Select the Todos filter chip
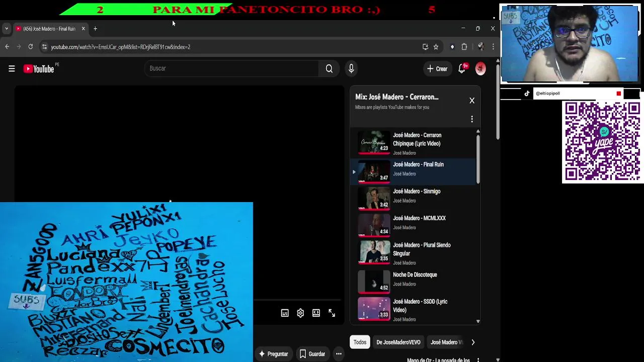 point(360,342)
